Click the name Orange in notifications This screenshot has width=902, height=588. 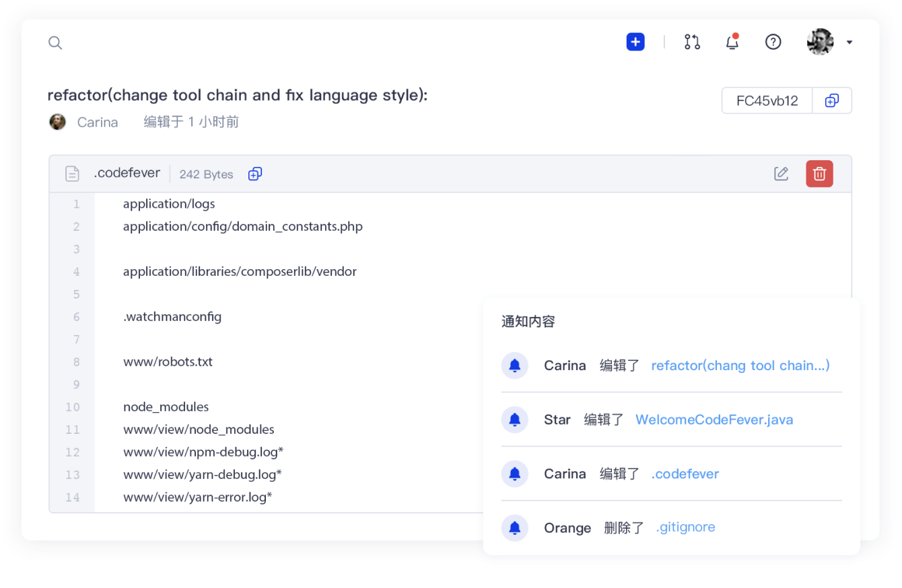point(567,528)
